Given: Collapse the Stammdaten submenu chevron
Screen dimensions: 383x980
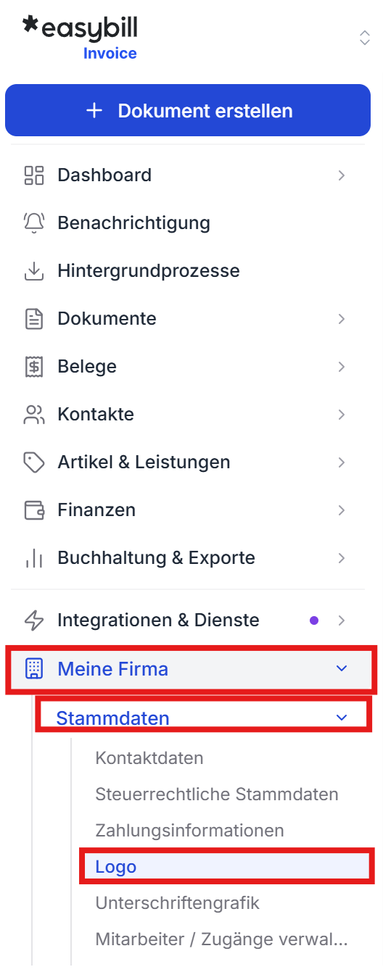Looking at the screenshot, I should click(342, 717).
